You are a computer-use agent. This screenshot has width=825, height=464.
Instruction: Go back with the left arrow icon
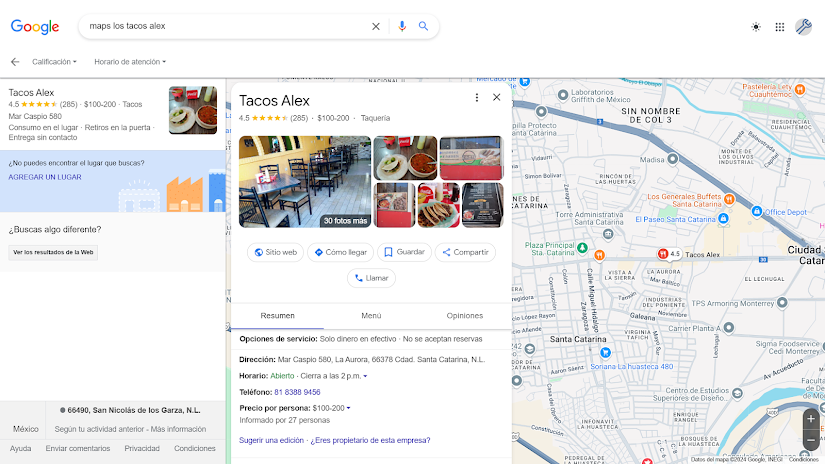(x=15, y=62)
